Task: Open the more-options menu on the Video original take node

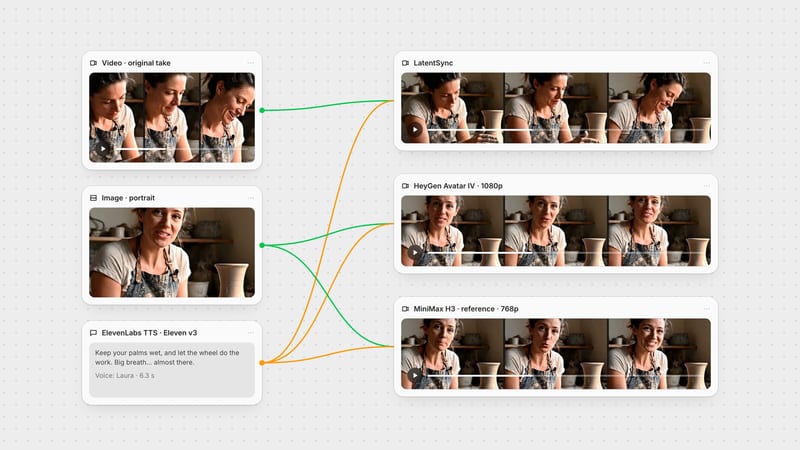Action: (x=251, y=63)
